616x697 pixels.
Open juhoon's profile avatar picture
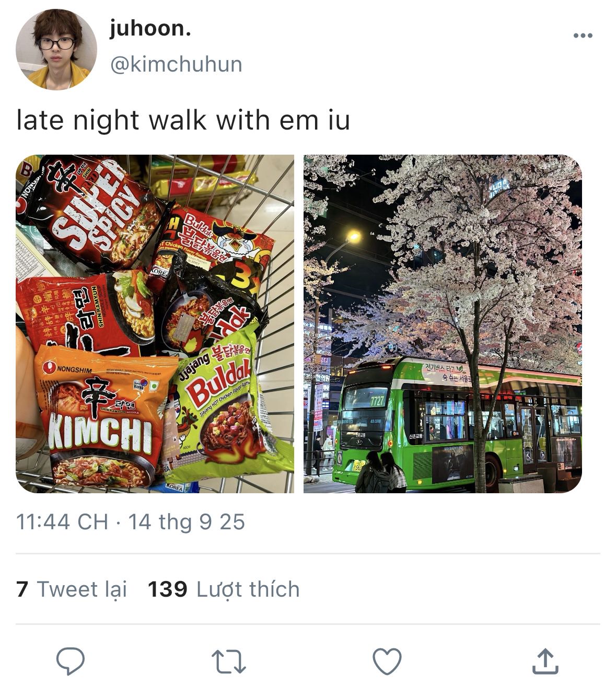click(56, 50)
